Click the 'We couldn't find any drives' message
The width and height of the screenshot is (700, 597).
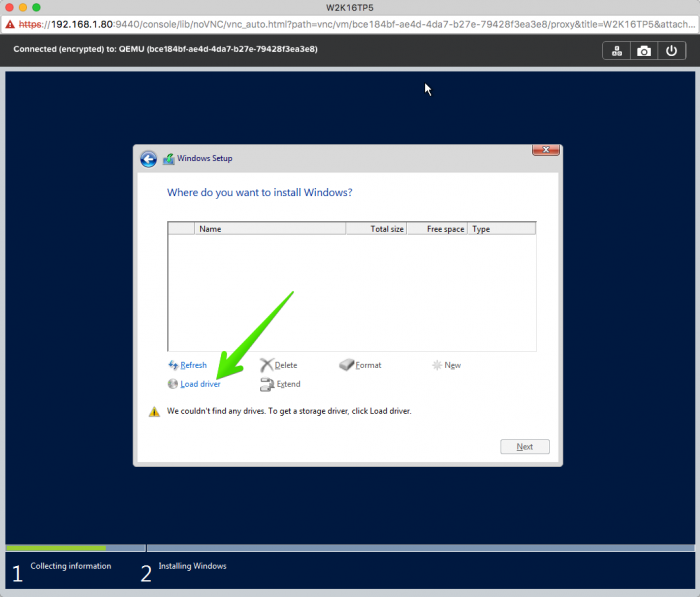click(289, 411)
